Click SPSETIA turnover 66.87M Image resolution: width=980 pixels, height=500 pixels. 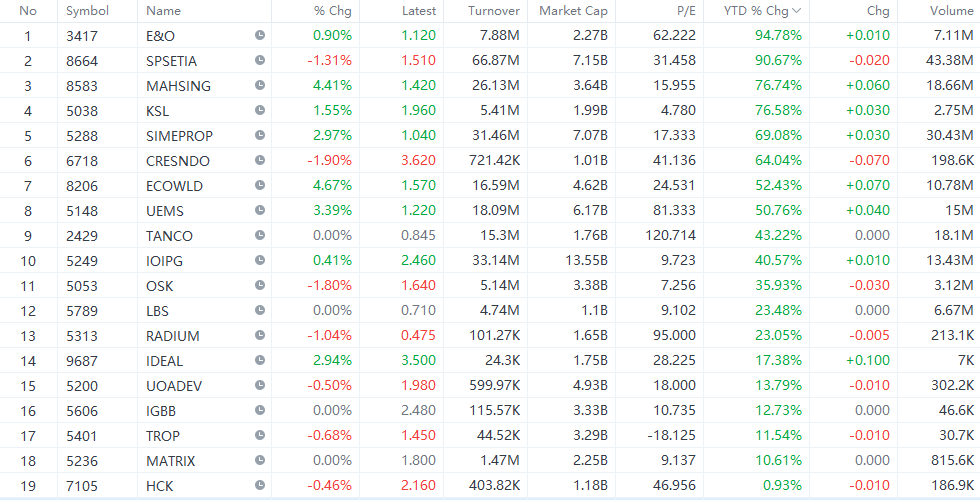click(496, 61)
